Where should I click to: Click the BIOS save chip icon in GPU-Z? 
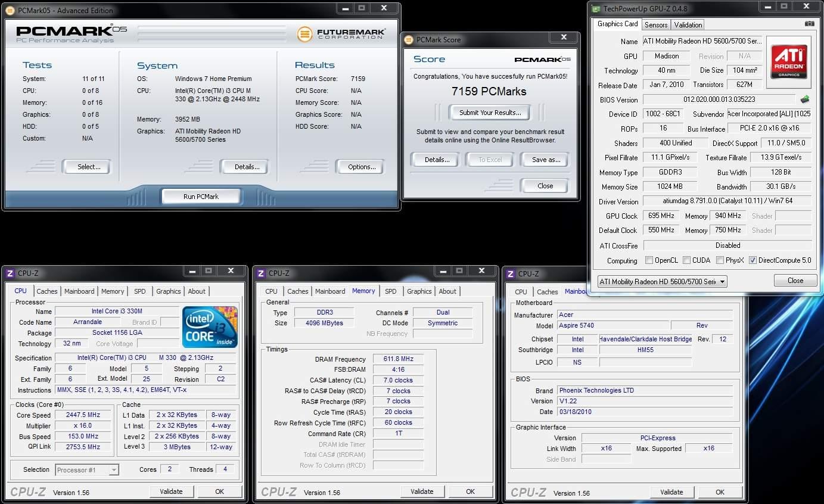tap(805, 99)
